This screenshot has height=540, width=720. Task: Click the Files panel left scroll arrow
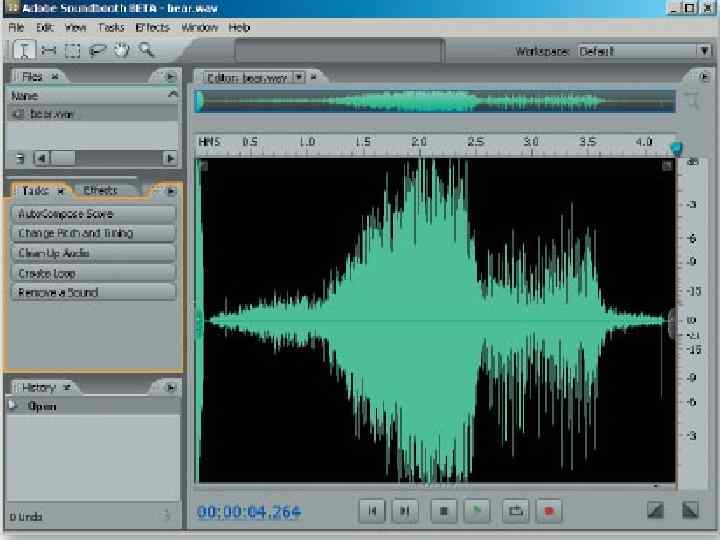pyautogui.click(x=41, y=159)
